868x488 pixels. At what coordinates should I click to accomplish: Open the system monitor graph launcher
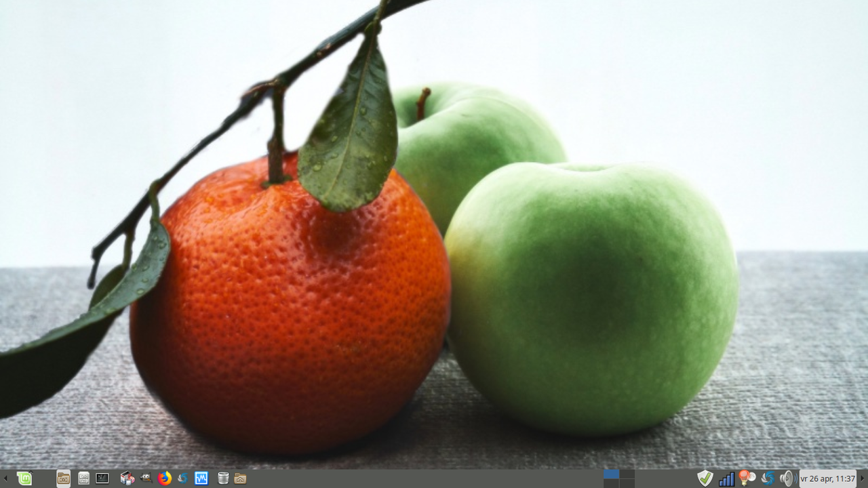(x=201, y=479)
